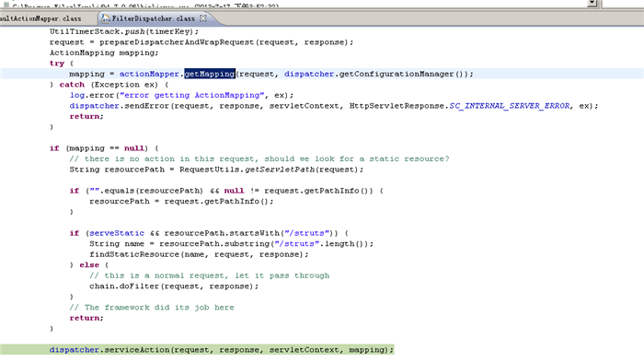Click the getConfigurationManager method call
This screenshot has height=362, width=644.
(397, 74)
